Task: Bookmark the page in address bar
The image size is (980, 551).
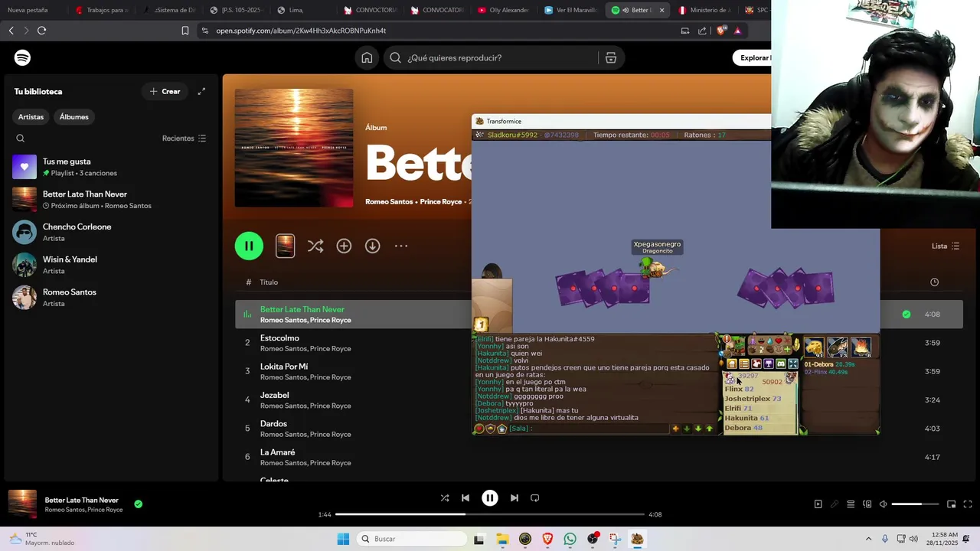Action: tap(185, 31)
